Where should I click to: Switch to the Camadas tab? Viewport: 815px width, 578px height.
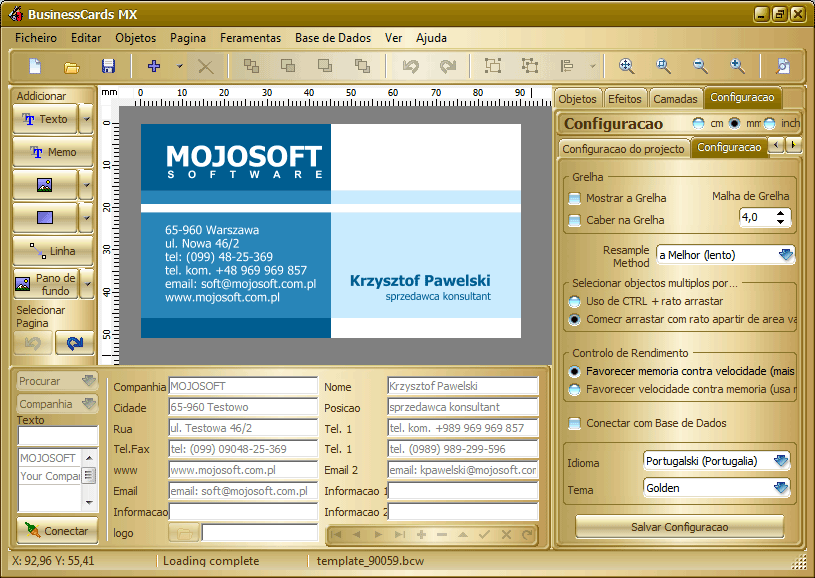pyautogui.click(x=675, y=99)
